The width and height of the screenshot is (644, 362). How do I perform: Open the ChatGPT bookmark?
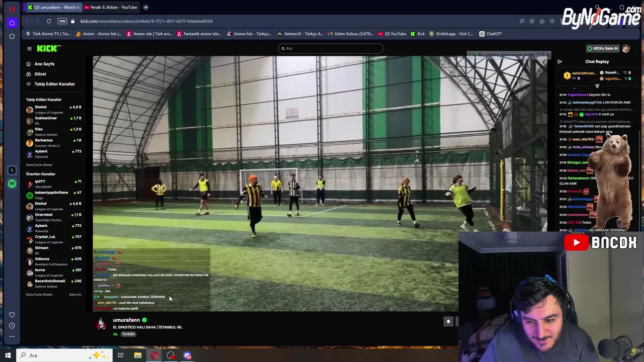(x=491, y=34)
